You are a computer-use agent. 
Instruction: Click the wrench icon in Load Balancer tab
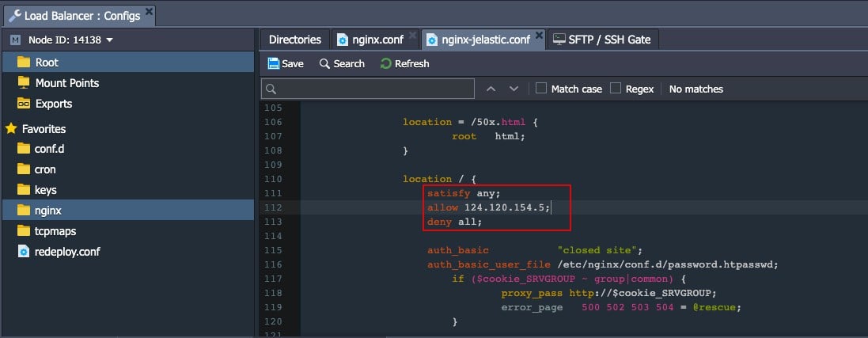pyautogui.click(x=14, y=16)
